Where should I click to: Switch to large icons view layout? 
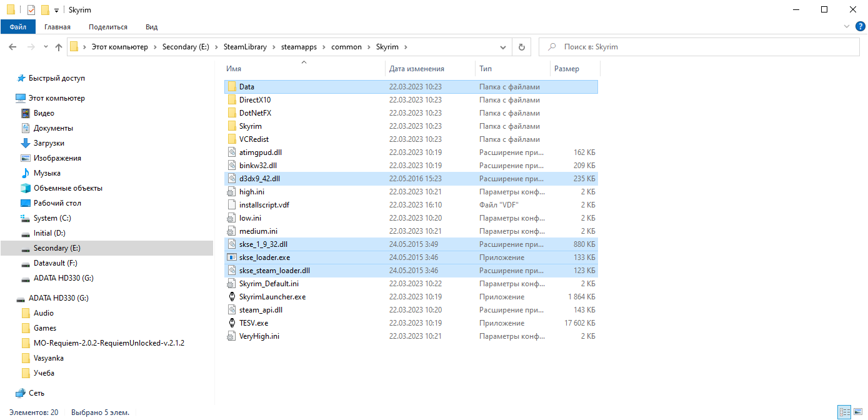[x=858, y=412]
